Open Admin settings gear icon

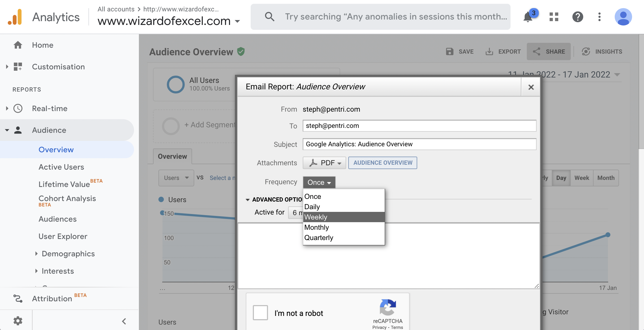tap(18, 321)
